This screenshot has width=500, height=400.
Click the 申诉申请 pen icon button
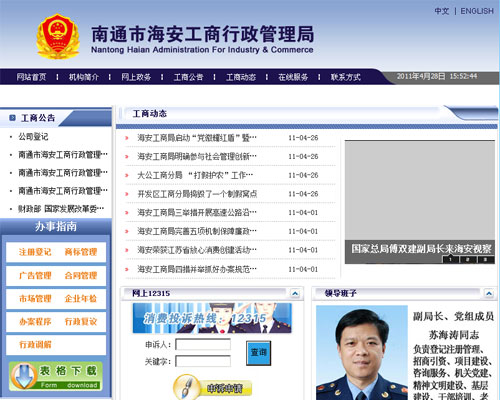tap(213, 387)
